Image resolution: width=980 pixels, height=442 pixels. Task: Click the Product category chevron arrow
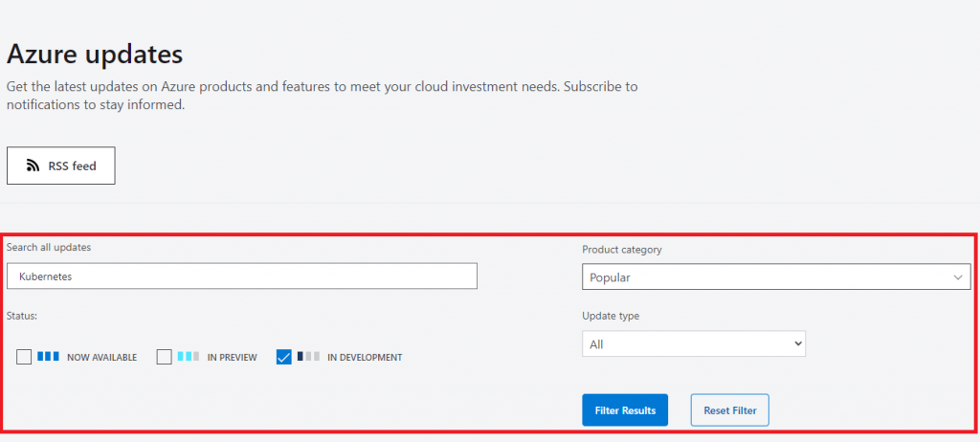click(959, 277)
